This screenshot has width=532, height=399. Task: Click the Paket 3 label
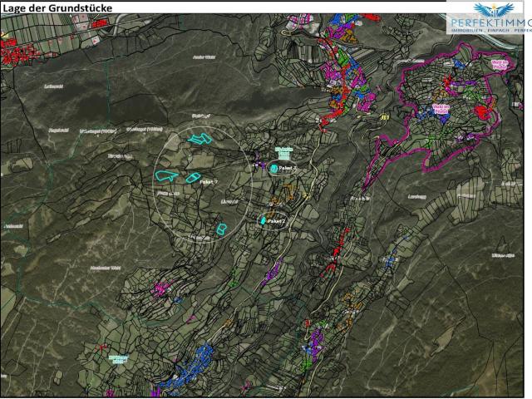click(x=287, y=168)
